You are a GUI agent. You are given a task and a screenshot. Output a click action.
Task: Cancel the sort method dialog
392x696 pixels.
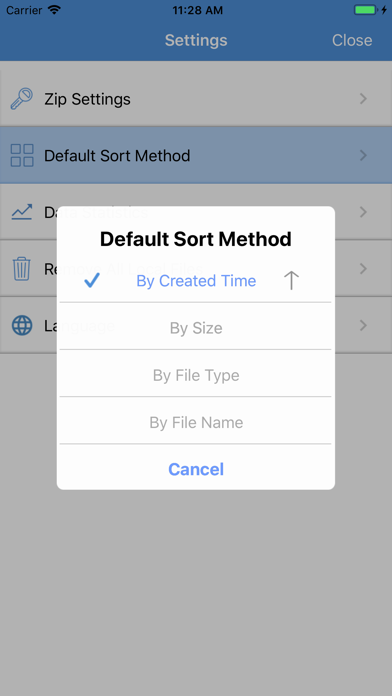[196, 469]
